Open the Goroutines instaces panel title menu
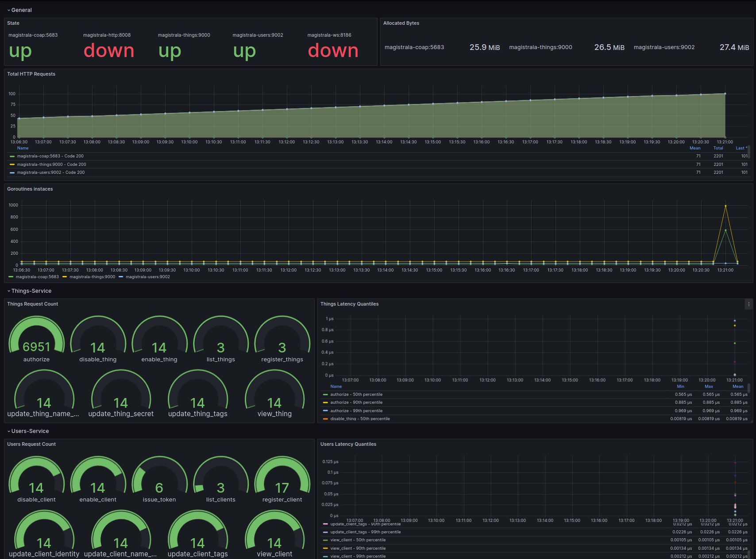756x559 pixels. 30,189
